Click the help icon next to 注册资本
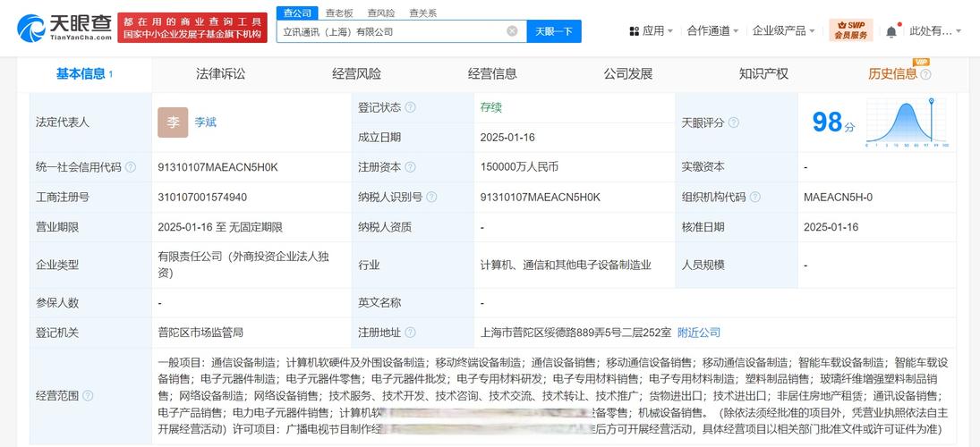 click(x=410, y=167)
